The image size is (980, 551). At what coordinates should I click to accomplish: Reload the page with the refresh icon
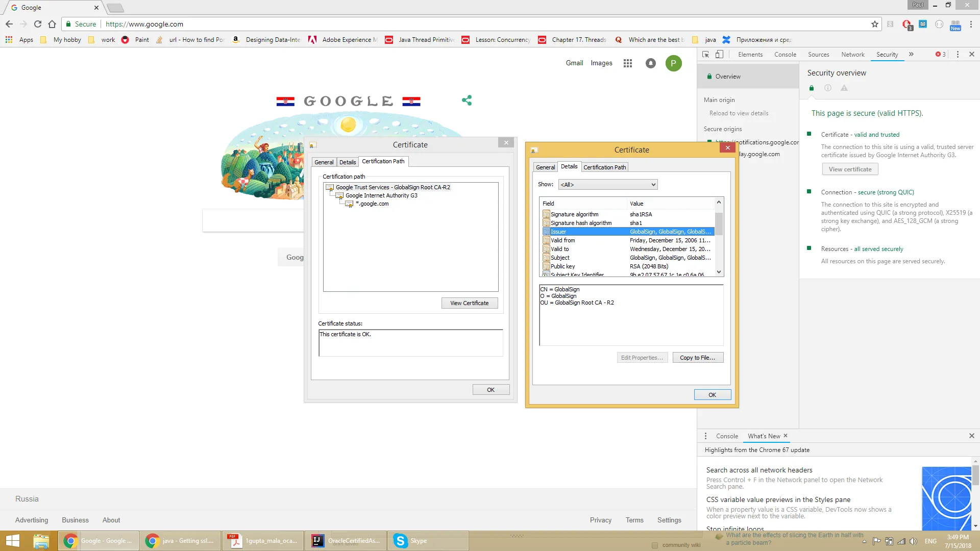pyautogui.click(x=38, y=24)
